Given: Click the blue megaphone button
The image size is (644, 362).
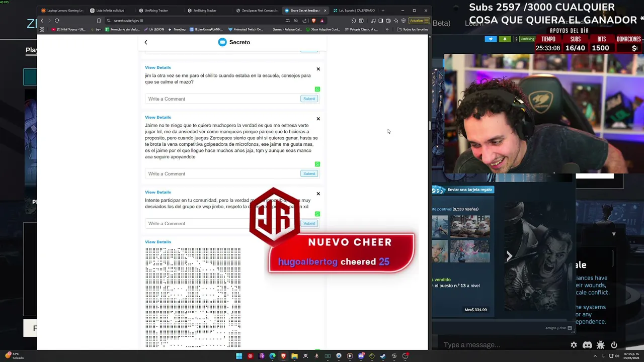Looking at the screenshot, I should (x=491, y=39).
